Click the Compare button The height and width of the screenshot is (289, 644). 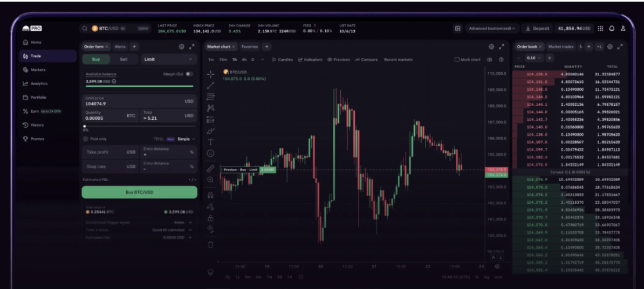(366, 59)
